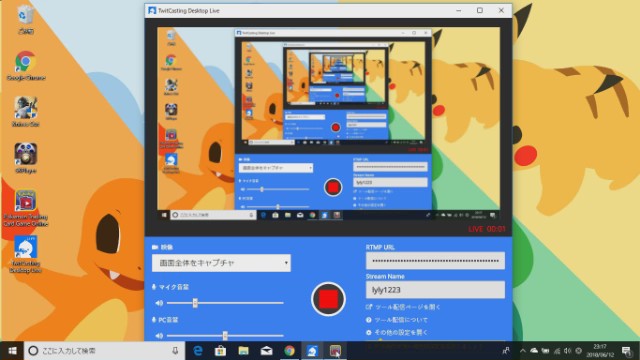Open the Mail app from taskbar
The image size is (640, 360).
(x=266, y=351)
